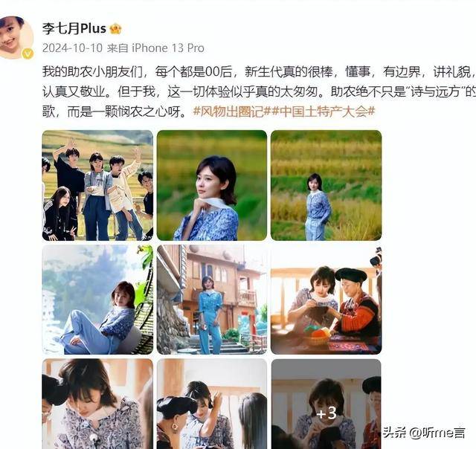This screenshot has height=449, width=476.
Task: Click the 来自 source text
Action: point(118,48)
